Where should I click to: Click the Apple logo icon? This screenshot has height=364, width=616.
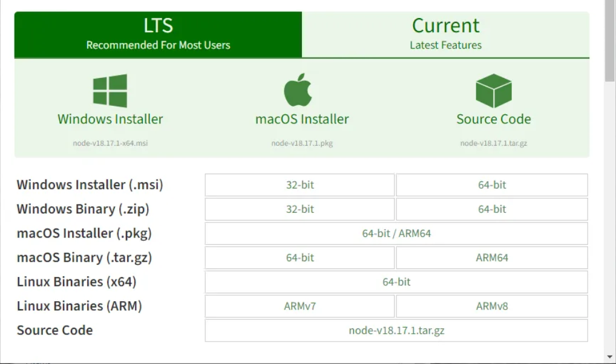click(298, 89)
